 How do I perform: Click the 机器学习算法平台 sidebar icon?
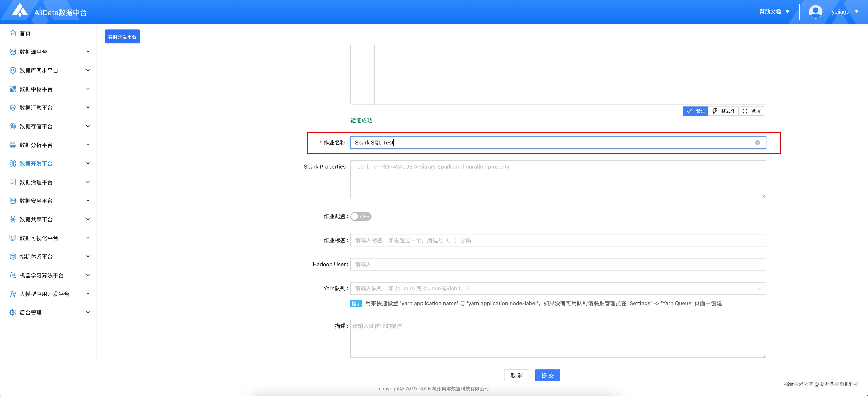tap(13, 275)
